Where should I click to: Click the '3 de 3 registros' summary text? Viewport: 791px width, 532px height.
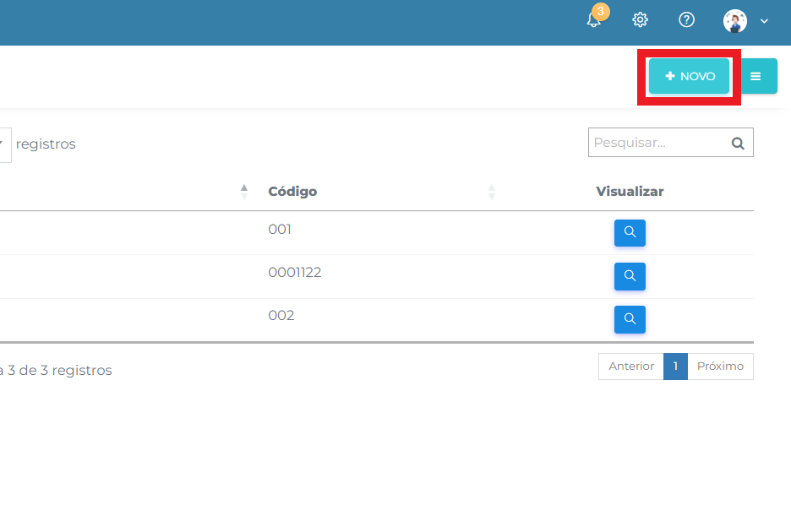(59, 371)
